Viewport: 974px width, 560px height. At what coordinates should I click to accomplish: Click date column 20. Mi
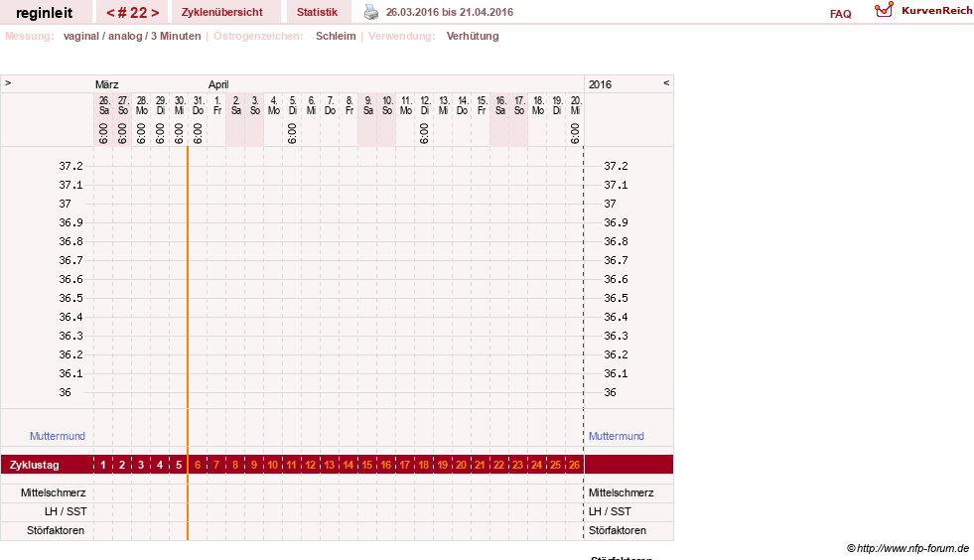click(575, 105)
